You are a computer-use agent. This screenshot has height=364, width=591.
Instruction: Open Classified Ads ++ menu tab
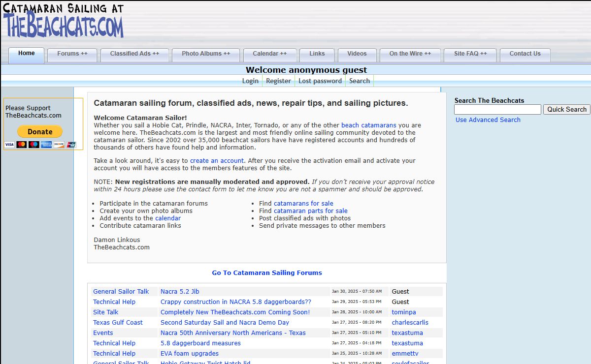point(134,54)
